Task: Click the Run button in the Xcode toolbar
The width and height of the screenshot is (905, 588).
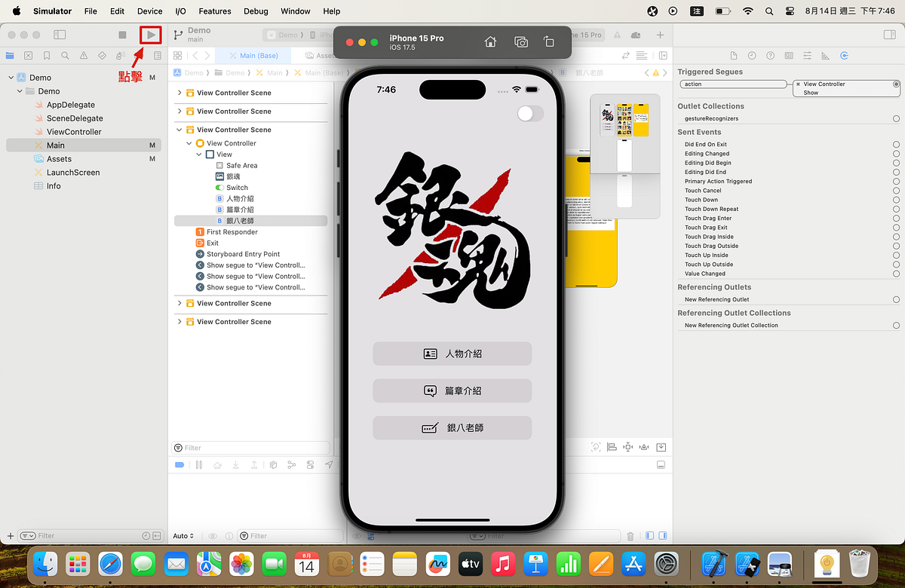Action: (x=150, y=34)
